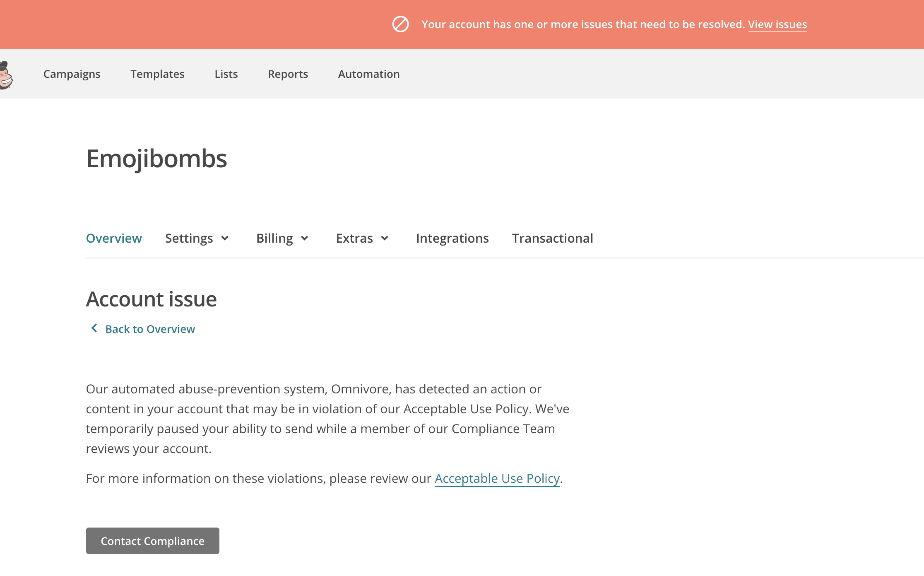Switch to the Overview tab
This screenshot has width=924, height=576.
(114, 238)
